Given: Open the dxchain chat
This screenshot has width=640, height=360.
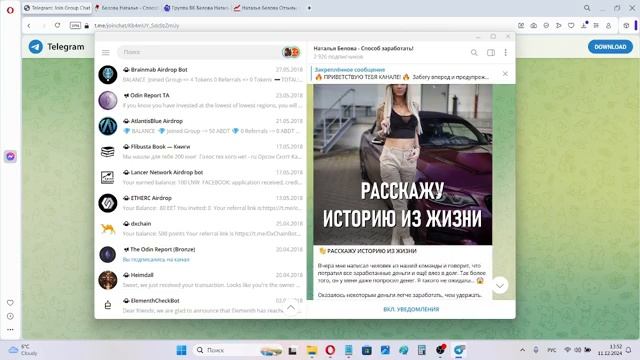Looking at the screenshot, I should tap(200, 229).
